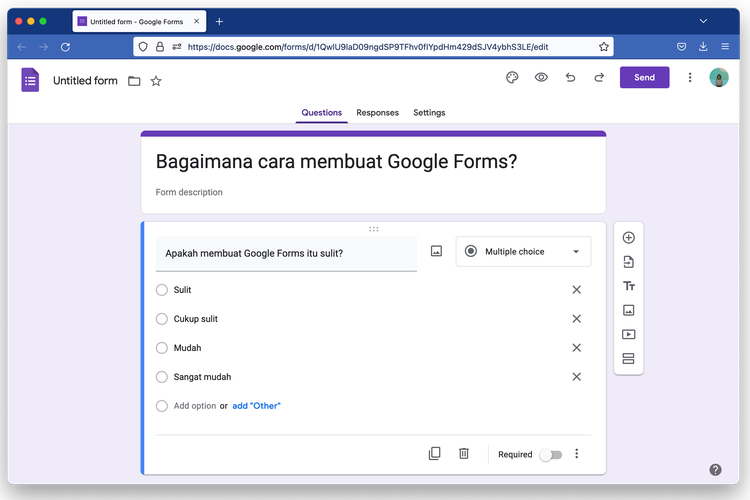Toggle the Required switch on
This screenshot has height=500, width=750.
point(550,455)
